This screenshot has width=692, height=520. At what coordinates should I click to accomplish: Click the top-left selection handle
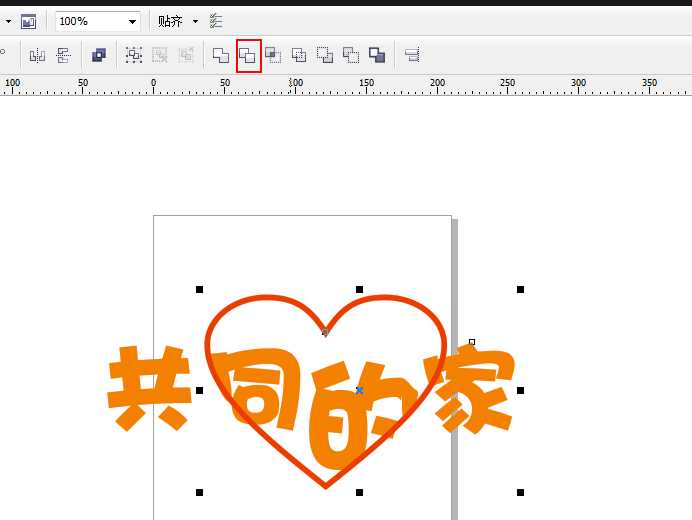pyautogui.click(x=199, y=290)
